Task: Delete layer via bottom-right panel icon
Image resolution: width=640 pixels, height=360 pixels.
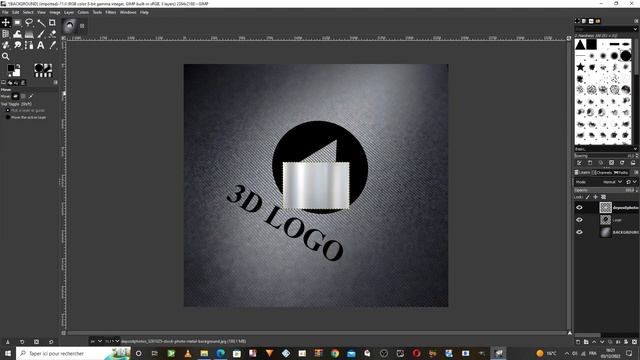Action: coord(634,342)
